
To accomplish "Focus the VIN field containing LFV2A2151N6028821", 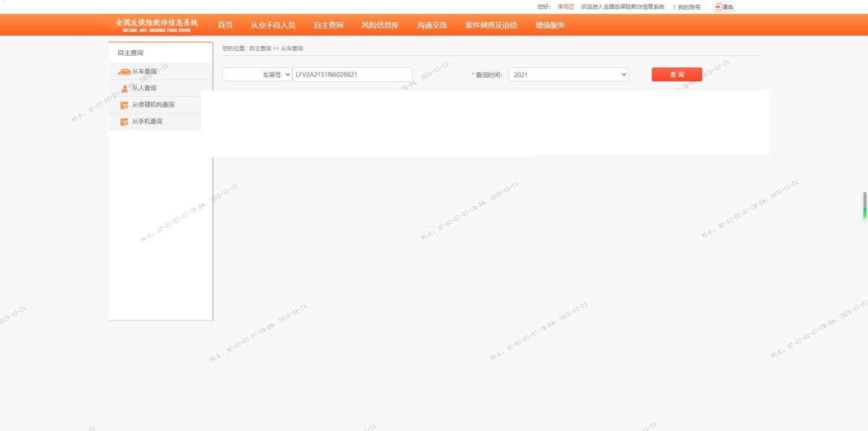I will [x=352, y=75].
